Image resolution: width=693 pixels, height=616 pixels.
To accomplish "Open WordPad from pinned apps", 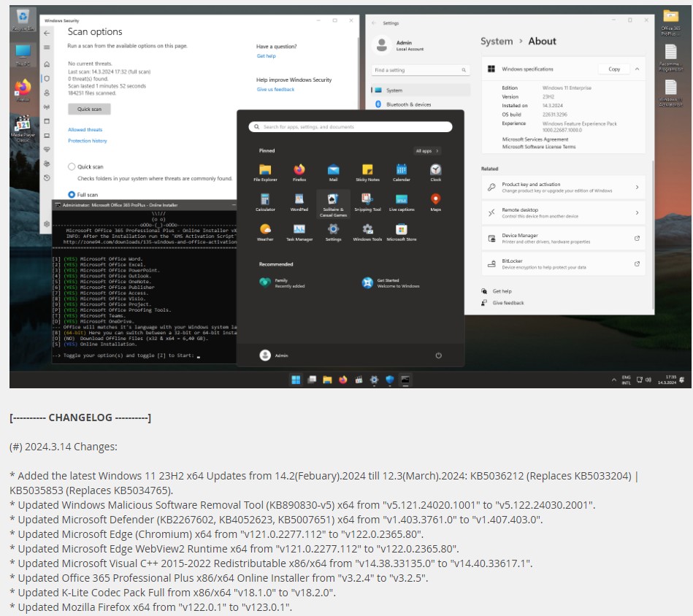I will pyautogui.click(x=299, y=202).
